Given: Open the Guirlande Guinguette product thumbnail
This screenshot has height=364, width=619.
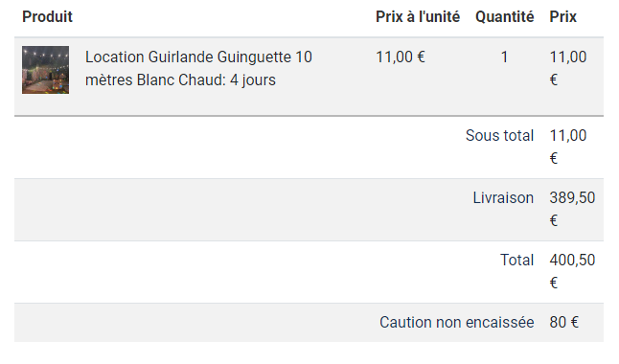Looking at the screenshot, I should coord(45,70).
